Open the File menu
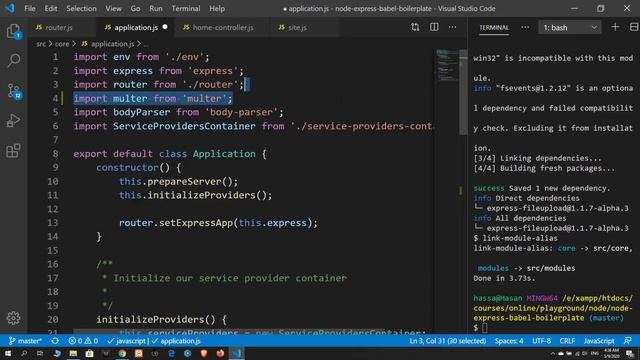The width and height of the screenshot is (640, 360). coord(30,8)
